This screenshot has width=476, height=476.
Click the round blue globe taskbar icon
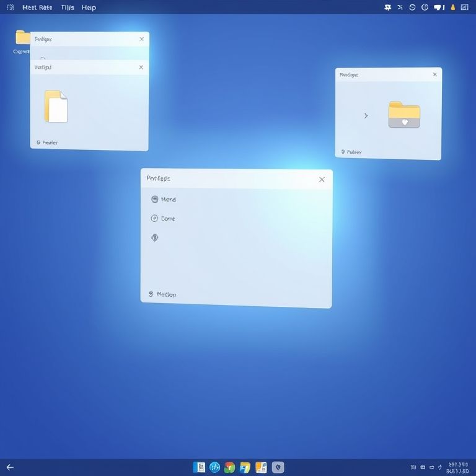click(x=214, y=467)
